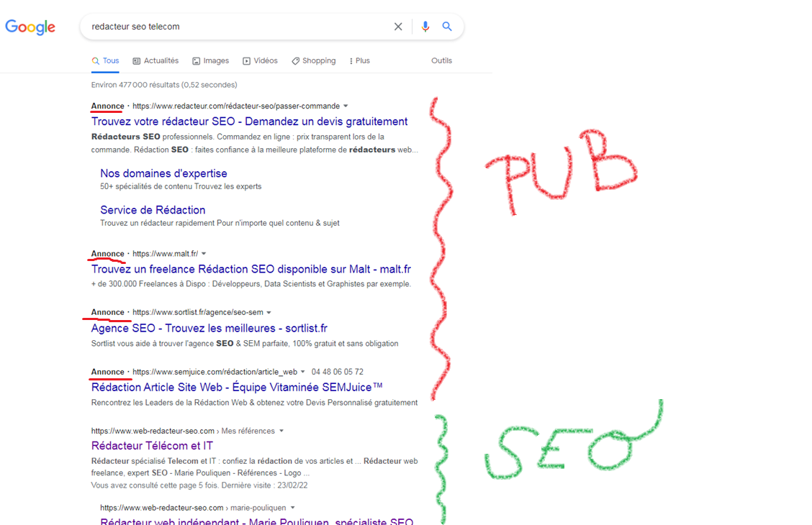Open the 'Nos domaines d'expertise' sitelink
812x525 pixels.
tap(163, 173)
